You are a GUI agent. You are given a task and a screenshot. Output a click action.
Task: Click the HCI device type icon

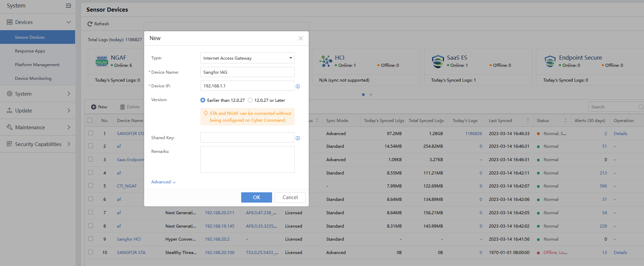326,61
